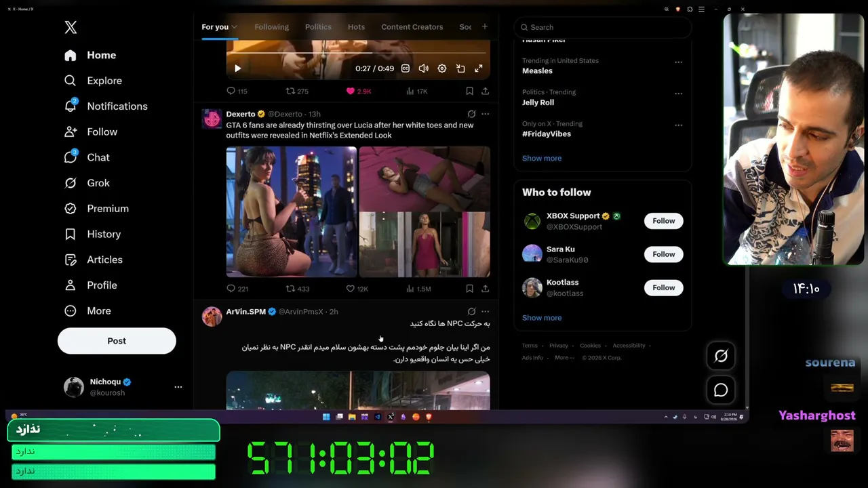Add a new timeline tab with plus icon
Viewport: 868px width, 488px height.
point(484,26)
